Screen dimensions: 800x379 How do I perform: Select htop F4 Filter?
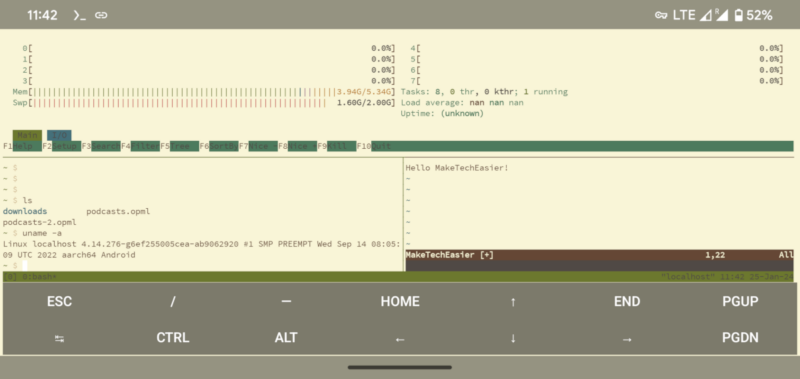pos(140,146)
